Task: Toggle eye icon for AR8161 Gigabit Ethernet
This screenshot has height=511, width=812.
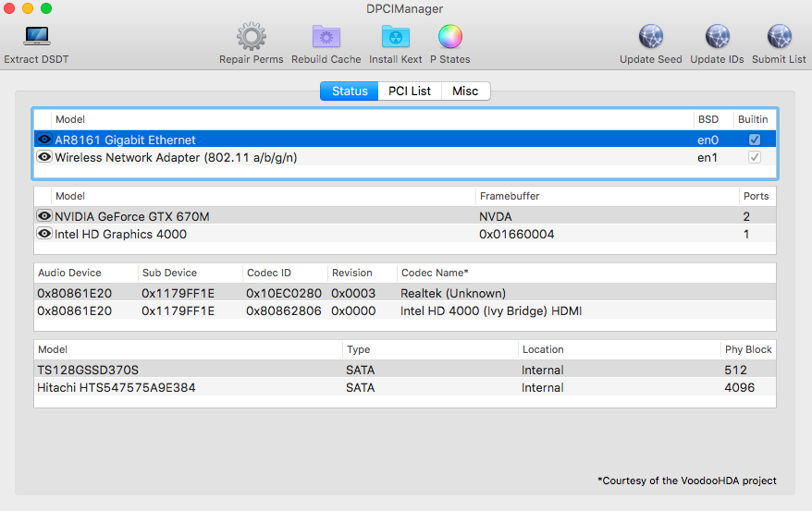Action: point(44,140)
